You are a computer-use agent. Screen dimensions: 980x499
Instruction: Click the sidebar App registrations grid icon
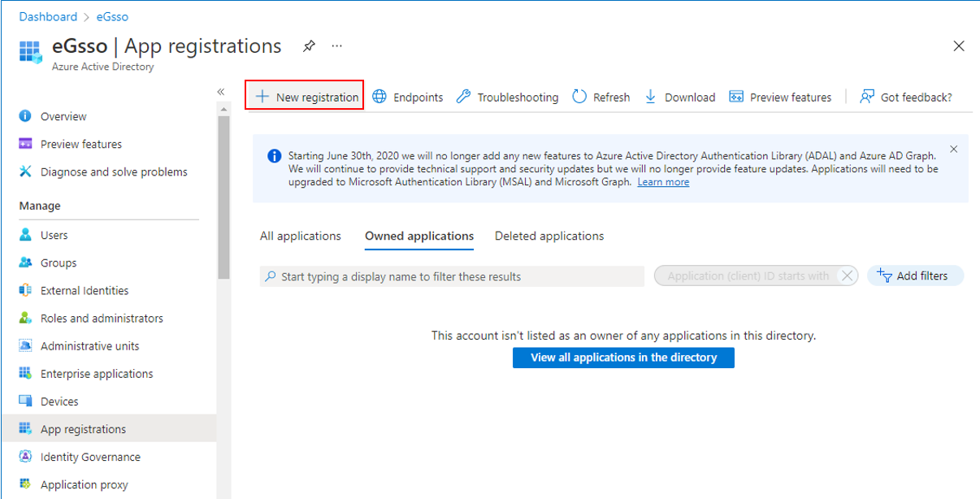25,429
